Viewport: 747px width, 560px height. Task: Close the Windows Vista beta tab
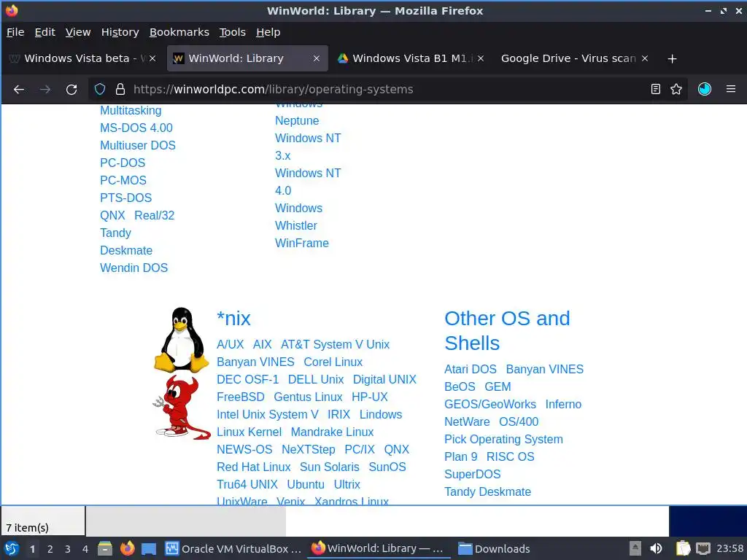152,58
